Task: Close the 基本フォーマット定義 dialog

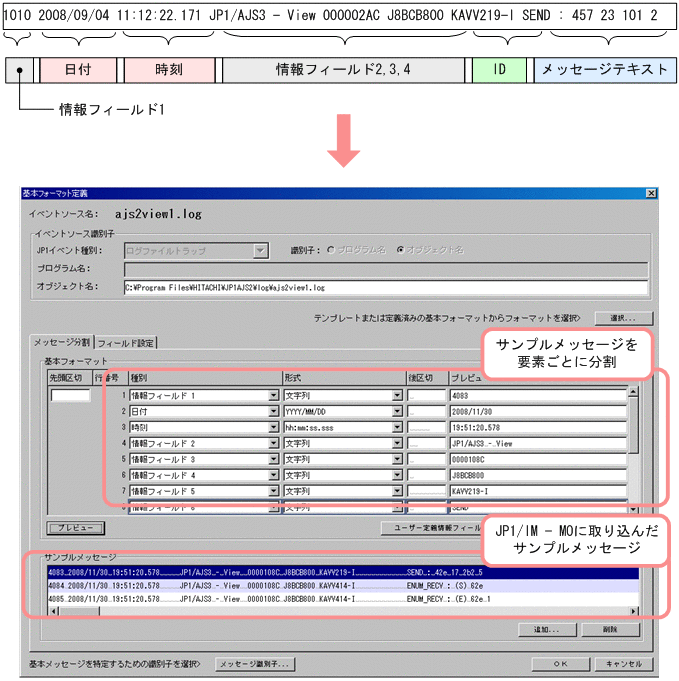Action: click(651, 193)
